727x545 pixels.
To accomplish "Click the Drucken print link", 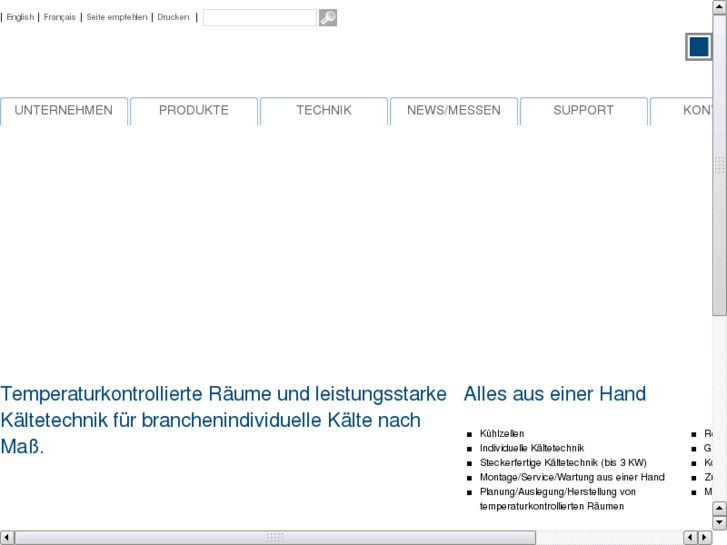I will 173,17.
